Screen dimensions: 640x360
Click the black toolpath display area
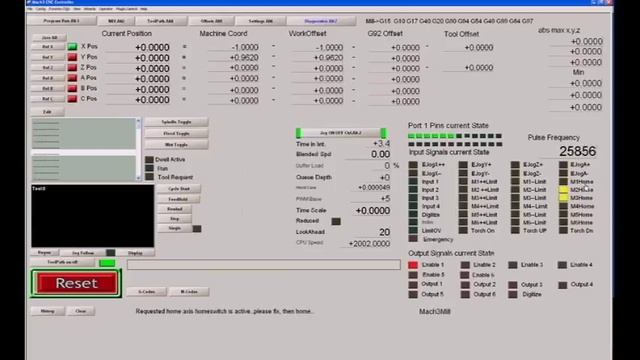(x=93, y=216)
